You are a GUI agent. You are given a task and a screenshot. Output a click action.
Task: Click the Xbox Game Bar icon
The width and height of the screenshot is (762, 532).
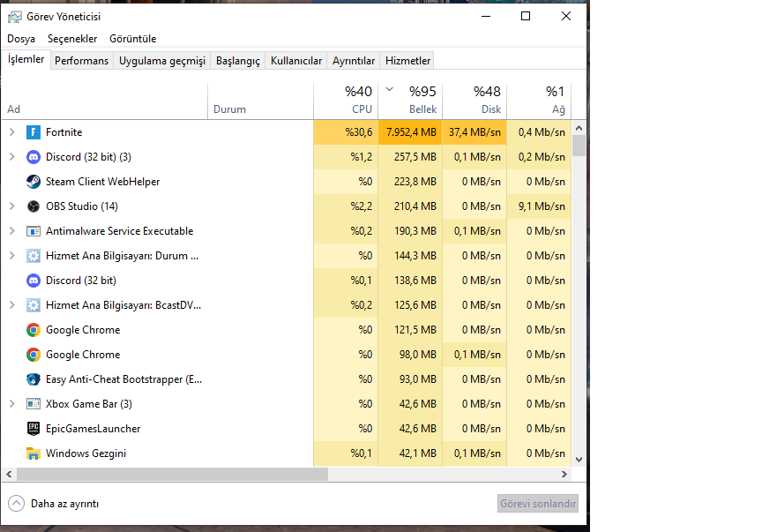(x=33, y=404)
